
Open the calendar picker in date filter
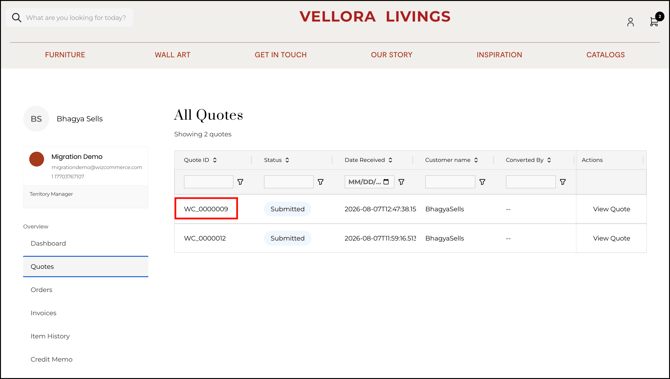point(386,182)
